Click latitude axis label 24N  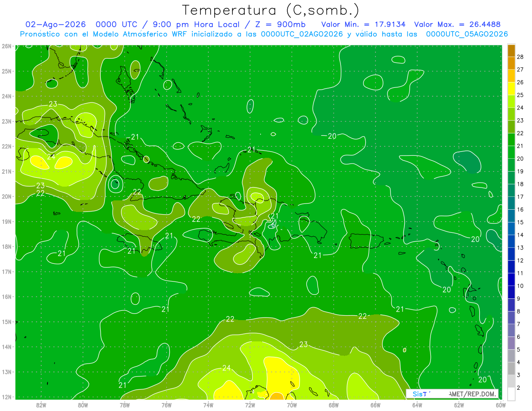(x=6, y=96)
